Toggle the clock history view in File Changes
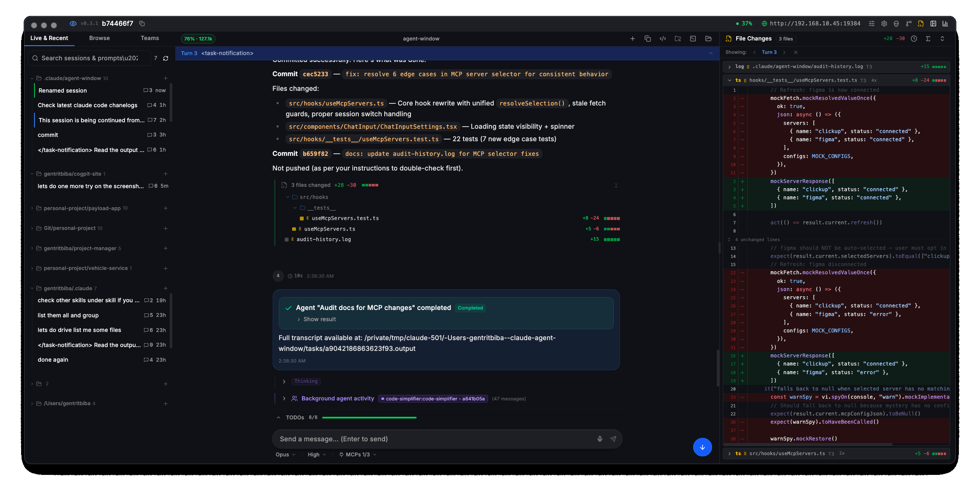 point(914,39)
